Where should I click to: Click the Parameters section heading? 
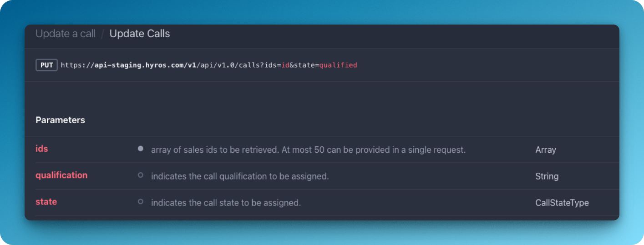60,120
